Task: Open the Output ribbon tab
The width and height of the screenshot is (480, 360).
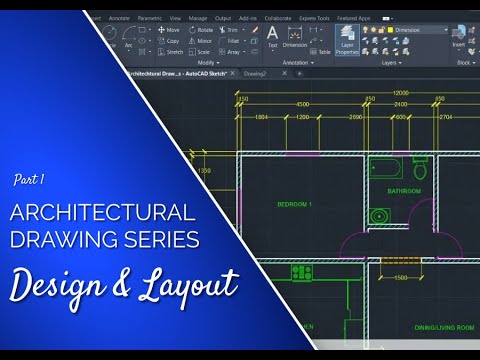Action: 223,18
